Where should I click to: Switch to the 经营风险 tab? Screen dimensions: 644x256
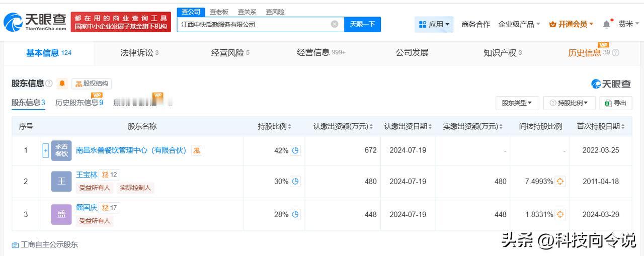[x=230, y=53]
